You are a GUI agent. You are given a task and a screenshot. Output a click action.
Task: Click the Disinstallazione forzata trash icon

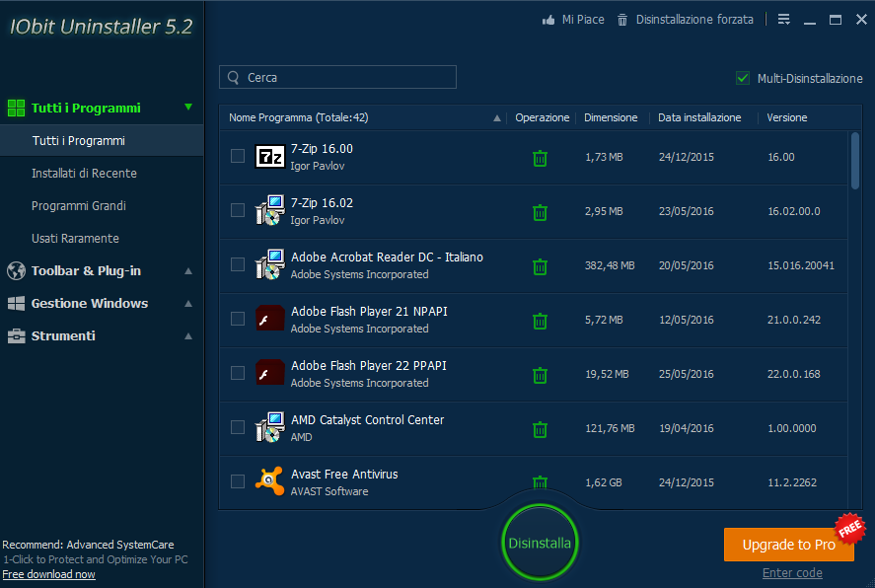click(x=622, y=20)
